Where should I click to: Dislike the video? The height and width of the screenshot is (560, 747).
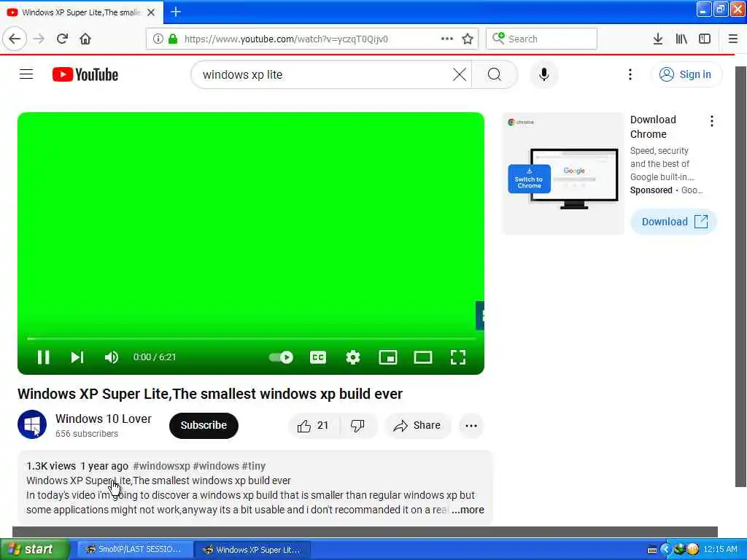tap(357, 425)
